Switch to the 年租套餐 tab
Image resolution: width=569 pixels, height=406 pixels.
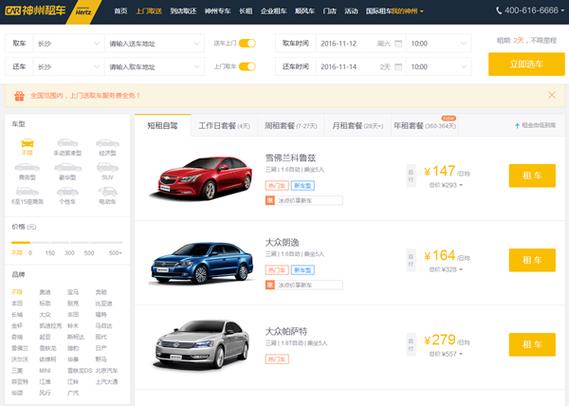click(x=425, y=126)
